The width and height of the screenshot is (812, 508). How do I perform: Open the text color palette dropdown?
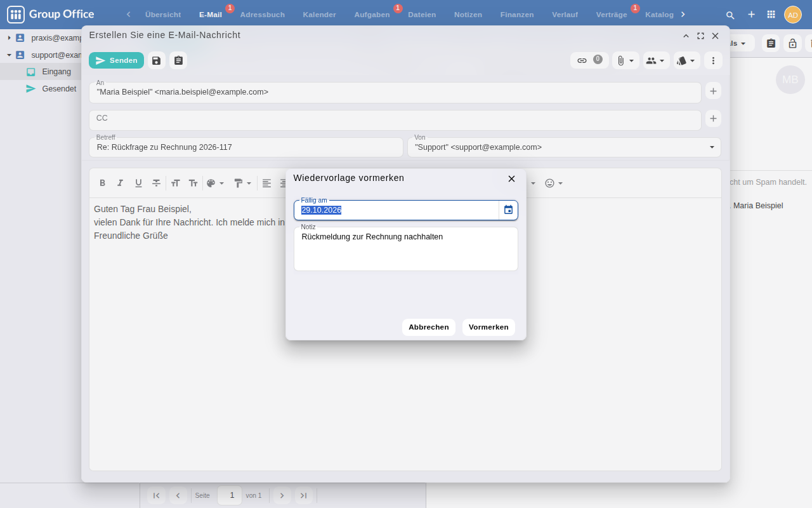215,183
